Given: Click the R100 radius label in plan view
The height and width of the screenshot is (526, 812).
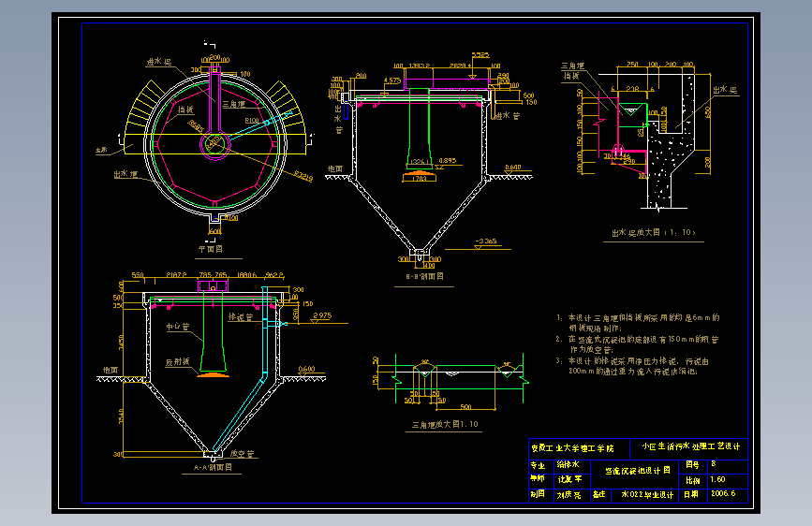Looking at the screenshot, I should pyautogui.click(x=252, y=120).
